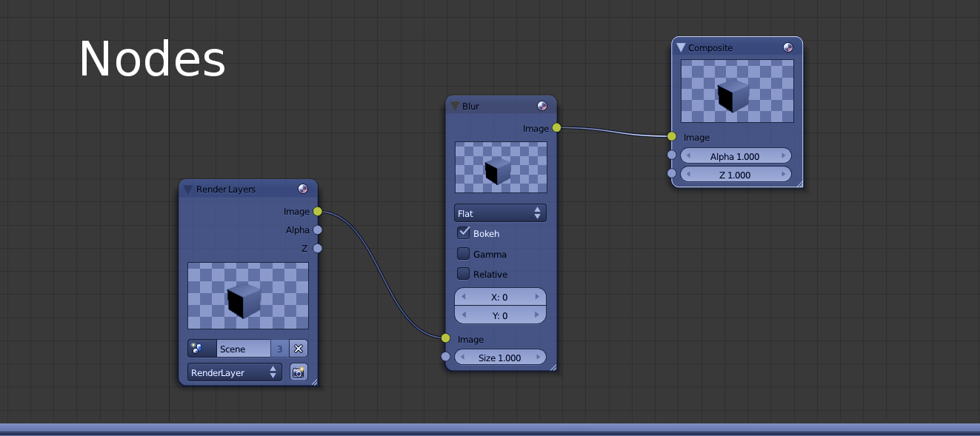Click the Composite node title text
The image size is (980, 436).
click(710, 47)
